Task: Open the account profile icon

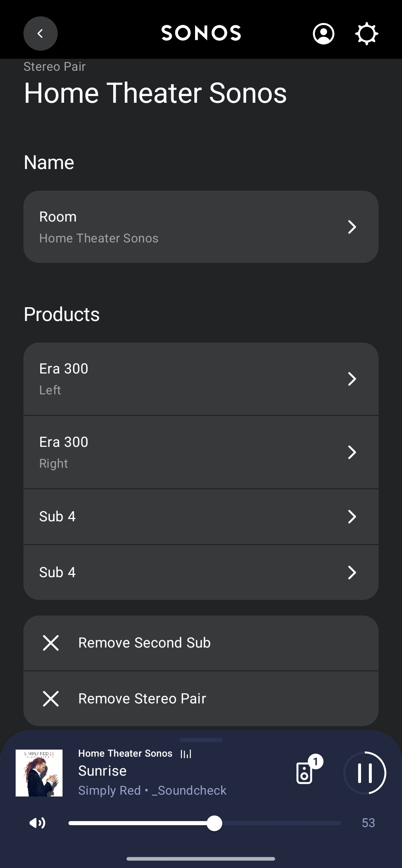Action: (323, 34)
